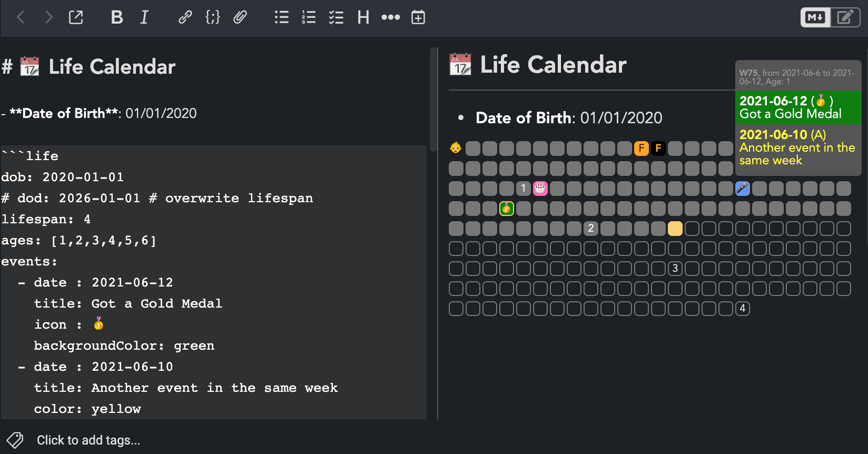This screenshot has width=868, height=454.
Task: Click the age 4 marker cell
Action: [x=742, y=308]
